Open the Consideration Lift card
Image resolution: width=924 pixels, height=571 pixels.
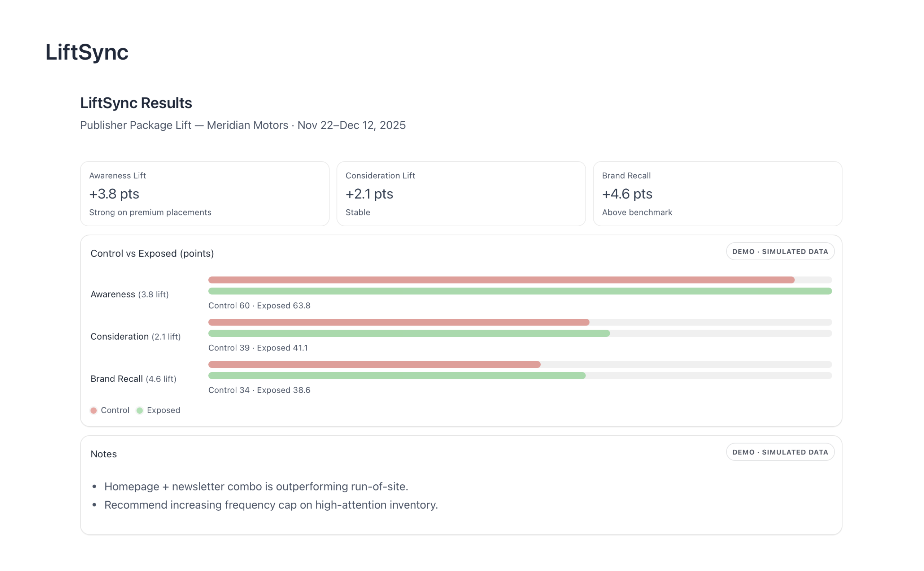(x=461, y=194)
